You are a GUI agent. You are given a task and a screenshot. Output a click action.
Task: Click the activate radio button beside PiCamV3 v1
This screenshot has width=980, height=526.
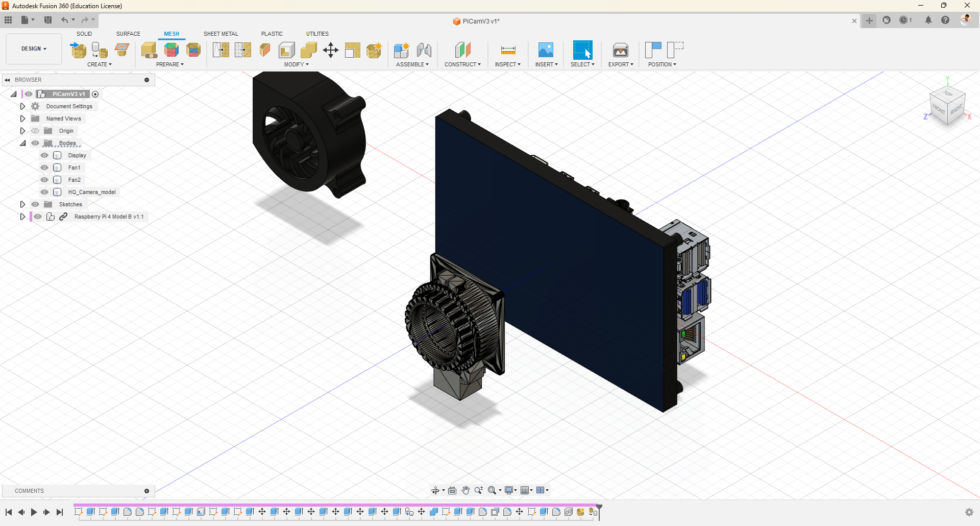tap(95, 94)
